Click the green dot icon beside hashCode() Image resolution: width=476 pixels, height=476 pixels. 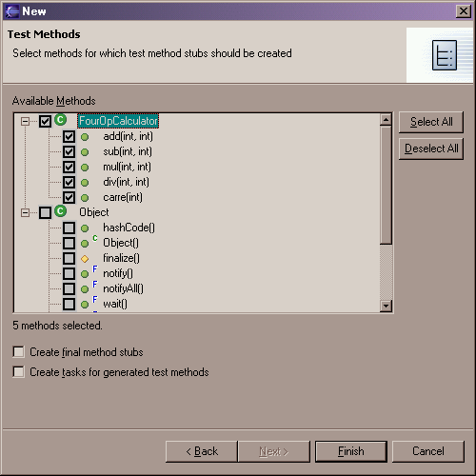[85, 228]
